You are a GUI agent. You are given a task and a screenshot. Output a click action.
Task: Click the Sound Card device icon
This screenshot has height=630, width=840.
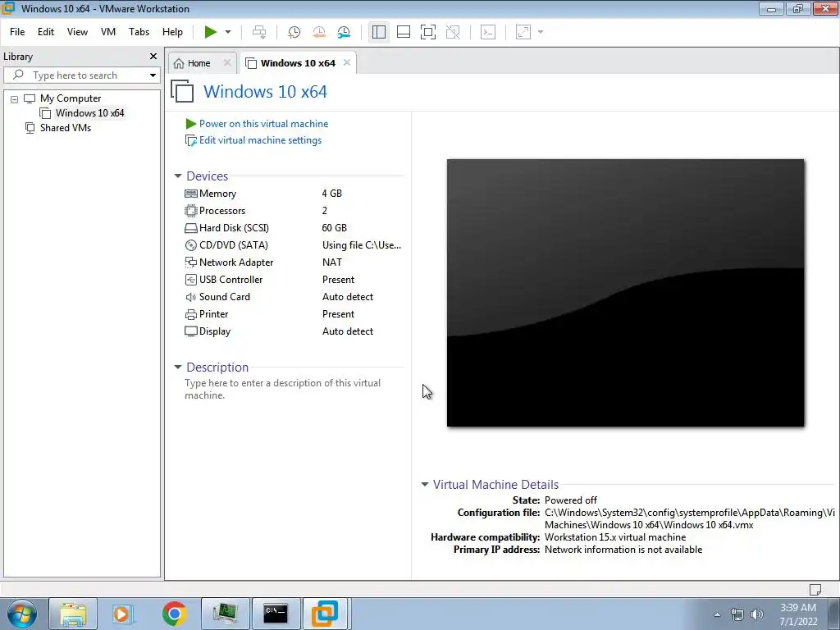[190, 297]
